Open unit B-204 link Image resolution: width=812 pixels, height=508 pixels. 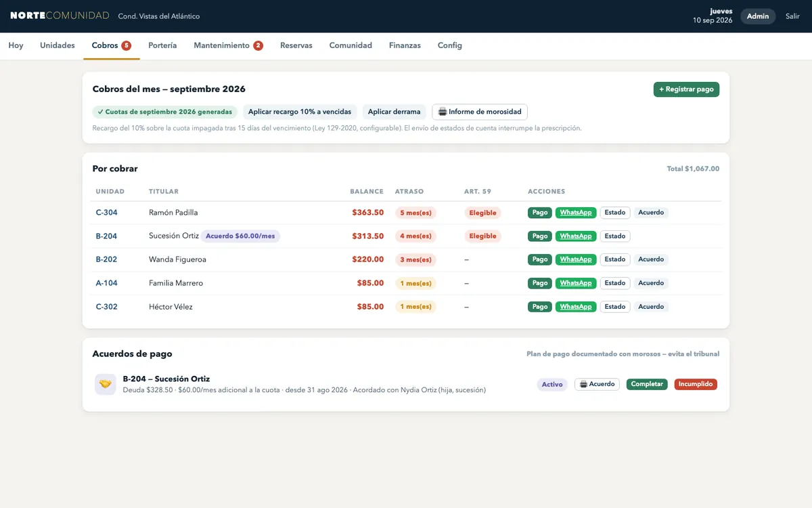tap(107, 236)
